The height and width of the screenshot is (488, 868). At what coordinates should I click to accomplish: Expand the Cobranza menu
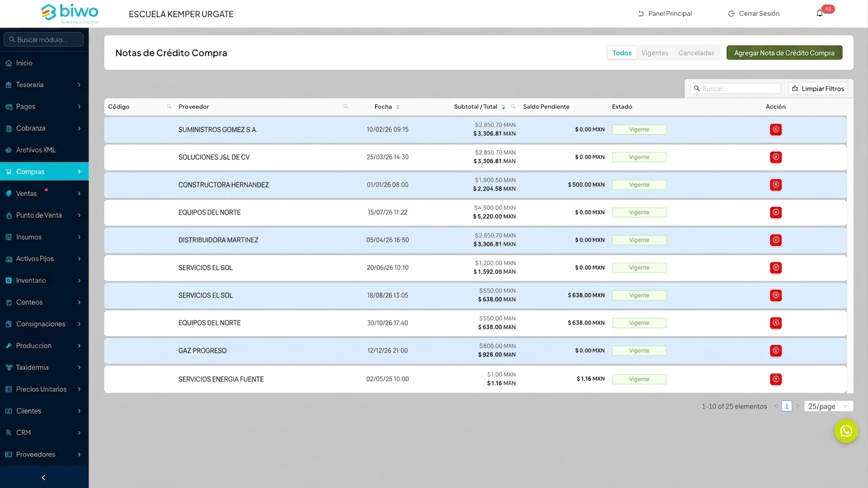[45, 128]
